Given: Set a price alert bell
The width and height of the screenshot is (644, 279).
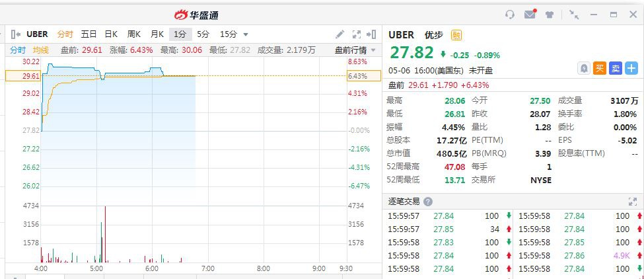Looking at the screenshot, I should (x=584, y=68).
